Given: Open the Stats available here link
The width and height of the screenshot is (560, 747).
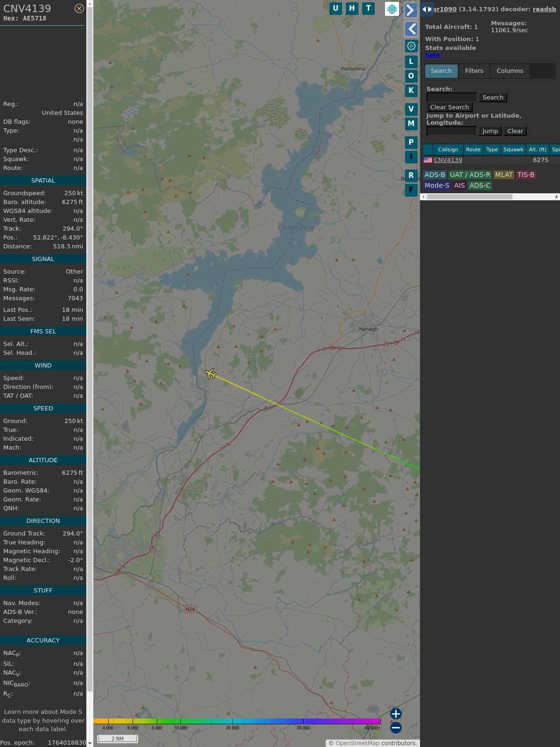Looking at the screenshot, I should pos(433,55).
